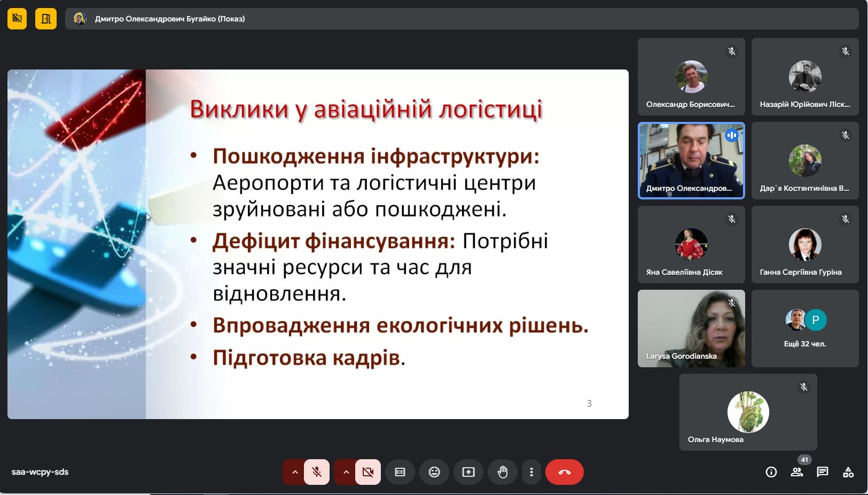Show the participants list with 41 badge

pyautogui.click(x=797, y=472)
